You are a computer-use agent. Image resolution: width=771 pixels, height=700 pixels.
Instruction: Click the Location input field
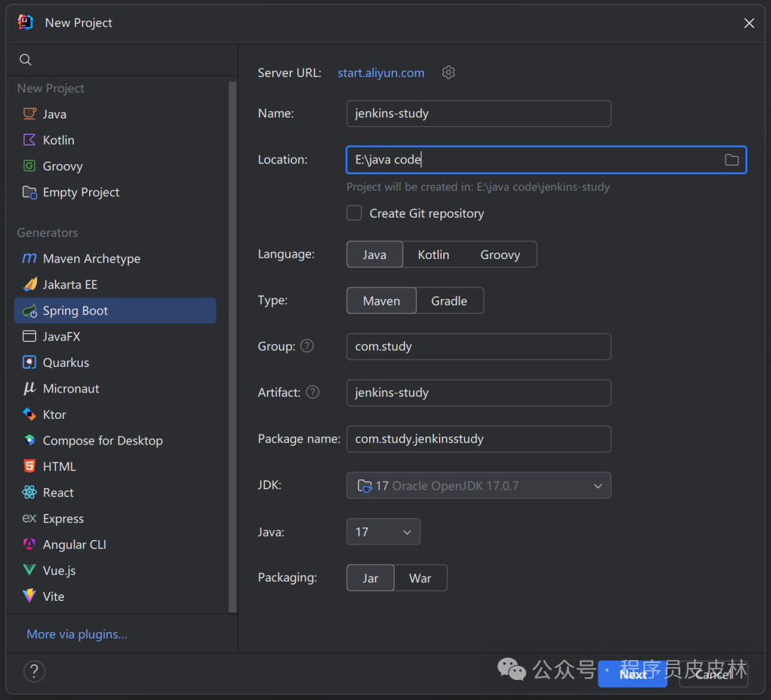tap(547, 160)
